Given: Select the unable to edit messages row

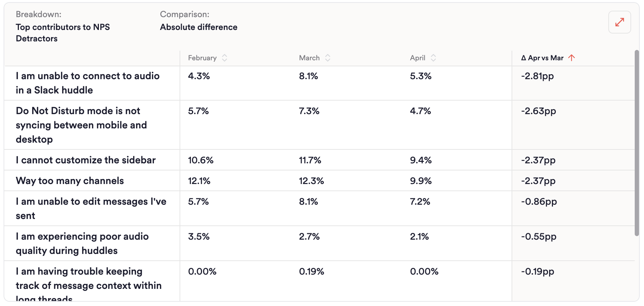Looking at the screenshot, I should [x=91, y=208].
